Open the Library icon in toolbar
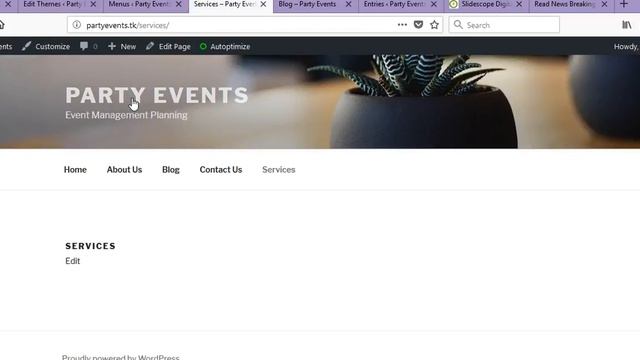The width and height of the screenshot is (640, 360). coord(627,25)
